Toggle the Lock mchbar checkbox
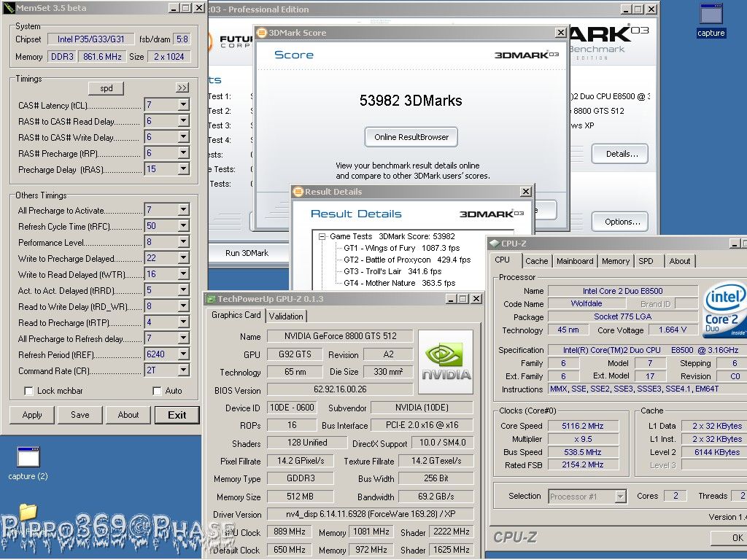Screen dimensions: 747x560 [x=28, y=391]
